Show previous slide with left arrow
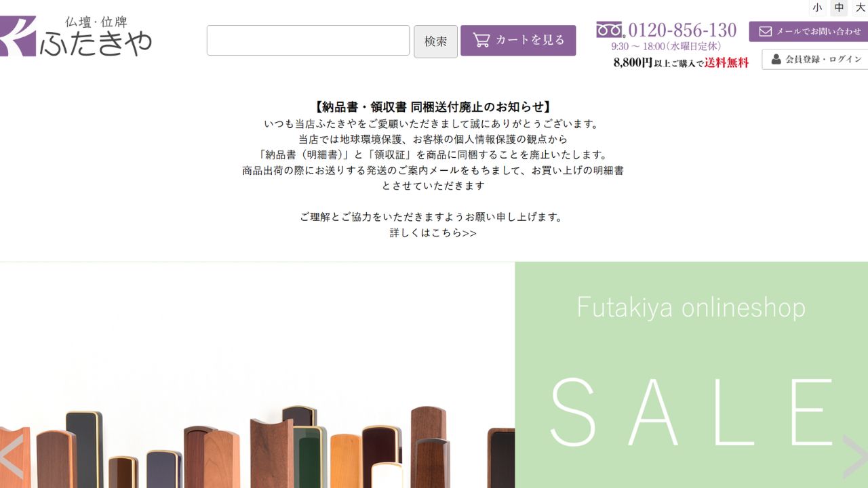868x488 pixels. (12, 457)
